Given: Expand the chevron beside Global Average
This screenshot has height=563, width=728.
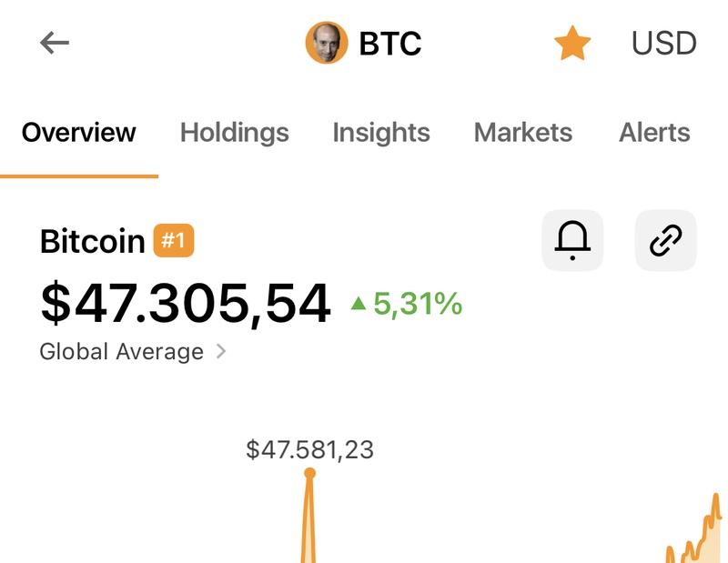Looking at the screenshot, I should pyautogui.click(x=221, y=352).
